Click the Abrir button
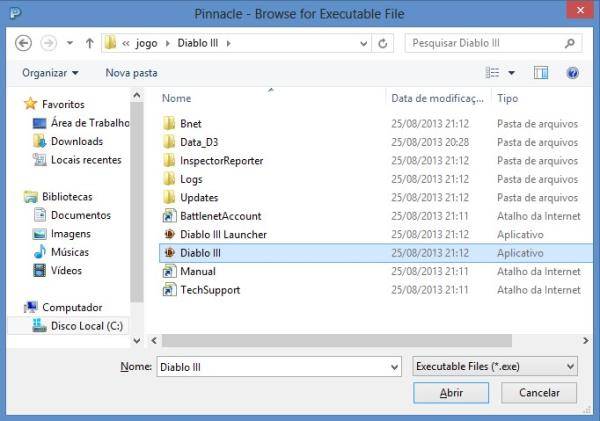 click(451, 393)
